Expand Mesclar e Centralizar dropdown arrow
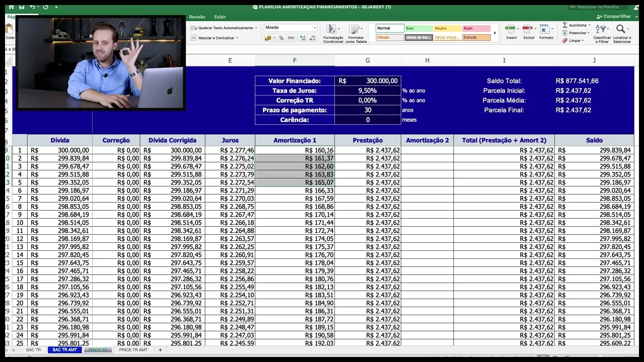The image size is (644, 362). tap(237, 38)
